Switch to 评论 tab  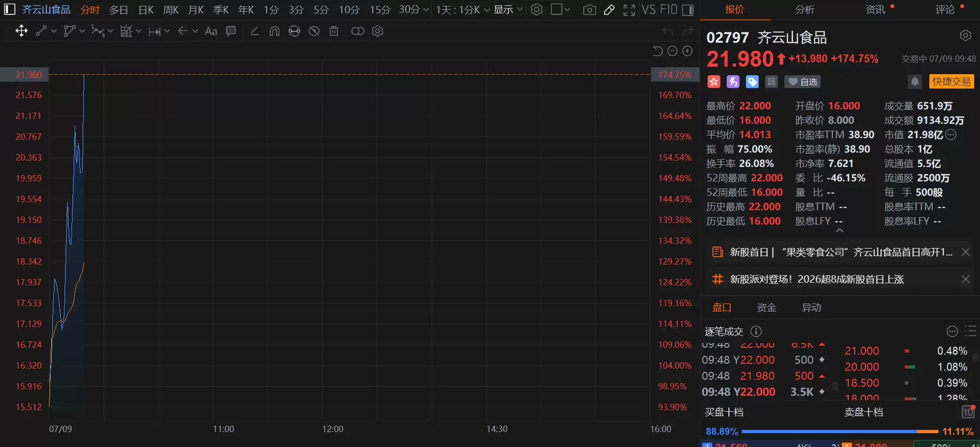tap(945, 10)
